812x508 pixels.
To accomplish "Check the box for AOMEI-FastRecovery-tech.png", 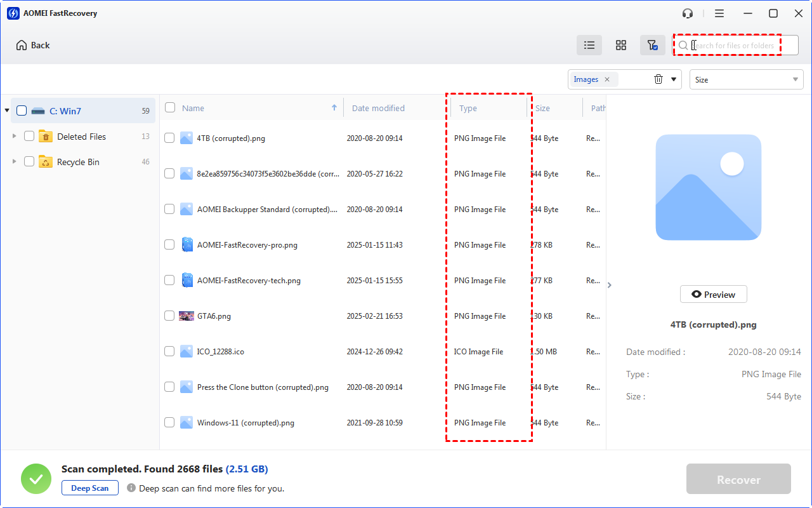I will [x=169, y=280].
